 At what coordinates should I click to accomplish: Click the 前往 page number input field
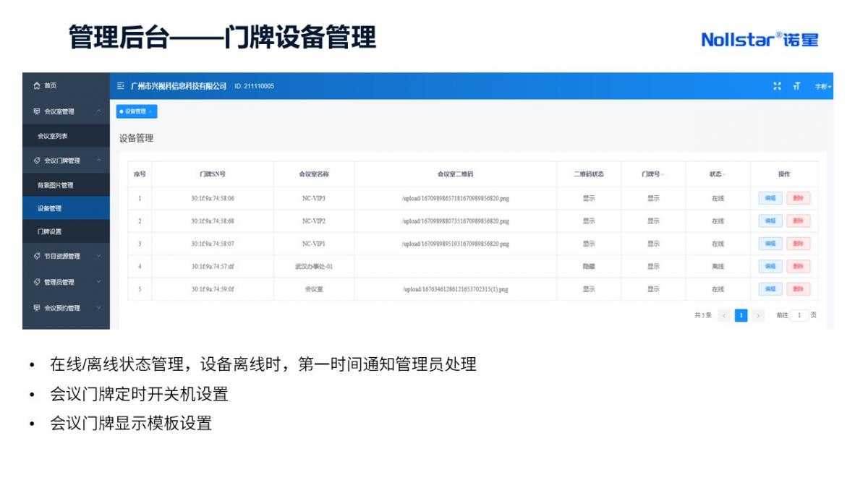coord(799,315)
